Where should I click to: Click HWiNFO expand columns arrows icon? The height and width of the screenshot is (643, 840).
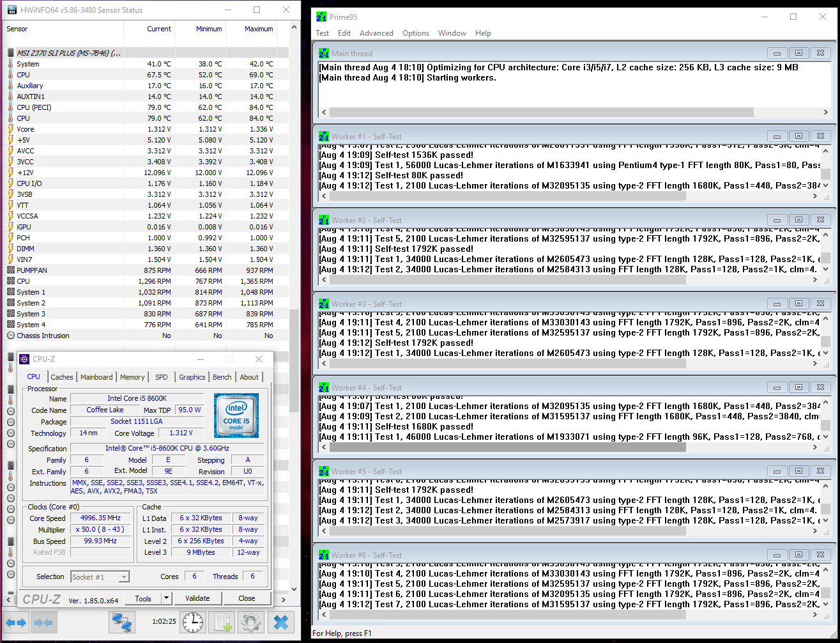click(16, 622)
